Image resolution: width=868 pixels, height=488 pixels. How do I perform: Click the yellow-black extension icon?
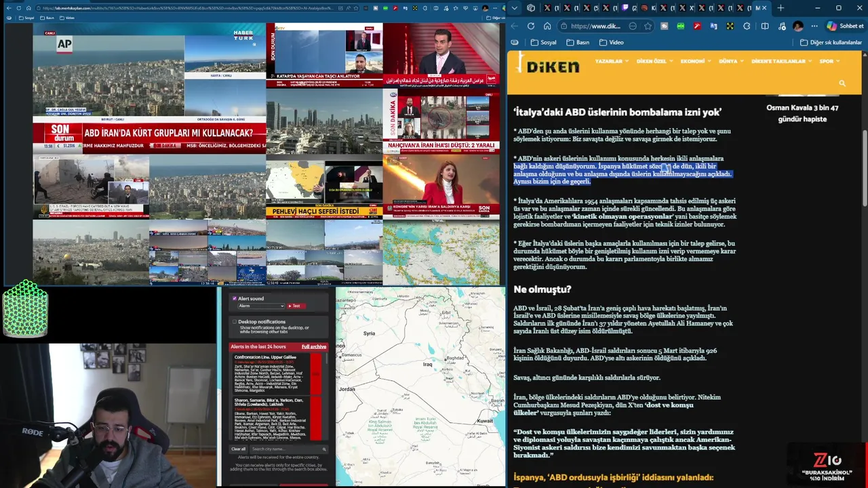point(730,26)
